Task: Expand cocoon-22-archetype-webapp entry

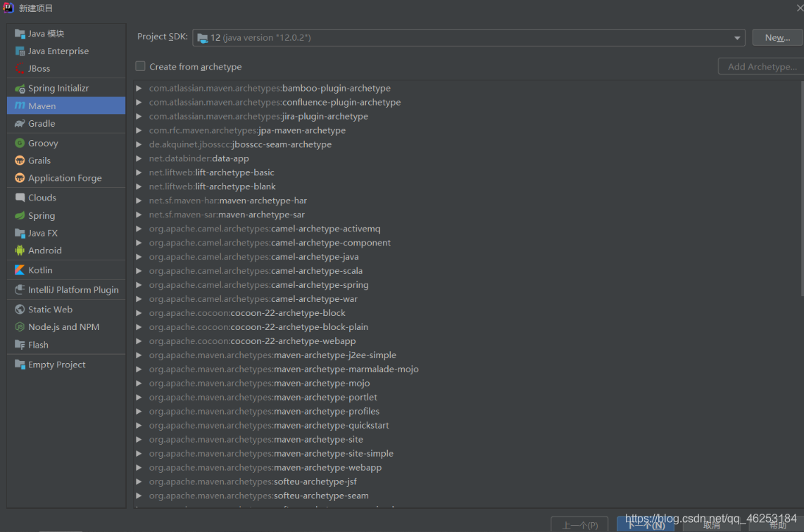Action: [139, 341]
